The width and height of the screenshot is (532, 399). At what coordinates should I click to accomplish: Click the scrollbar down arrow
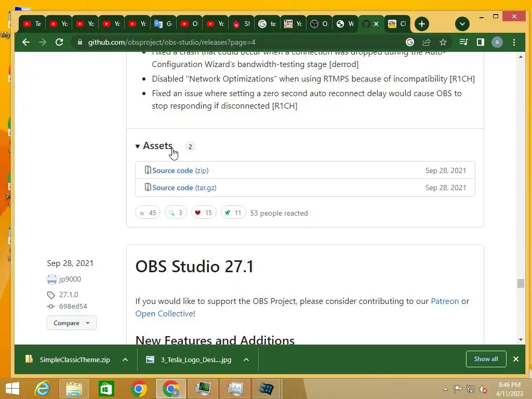pos(521,340)
